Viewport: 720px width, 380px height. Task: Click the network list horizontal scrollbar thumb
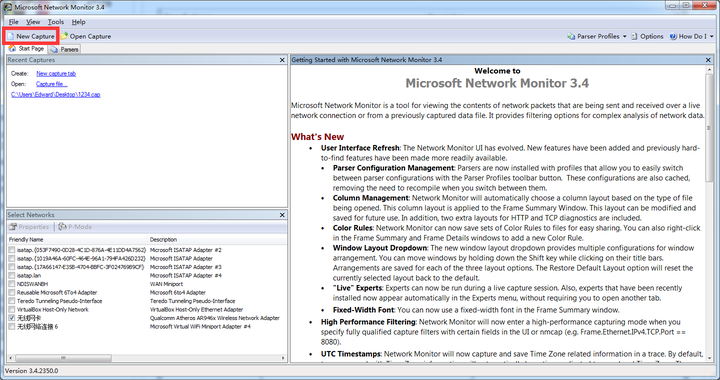pos(63,358)
